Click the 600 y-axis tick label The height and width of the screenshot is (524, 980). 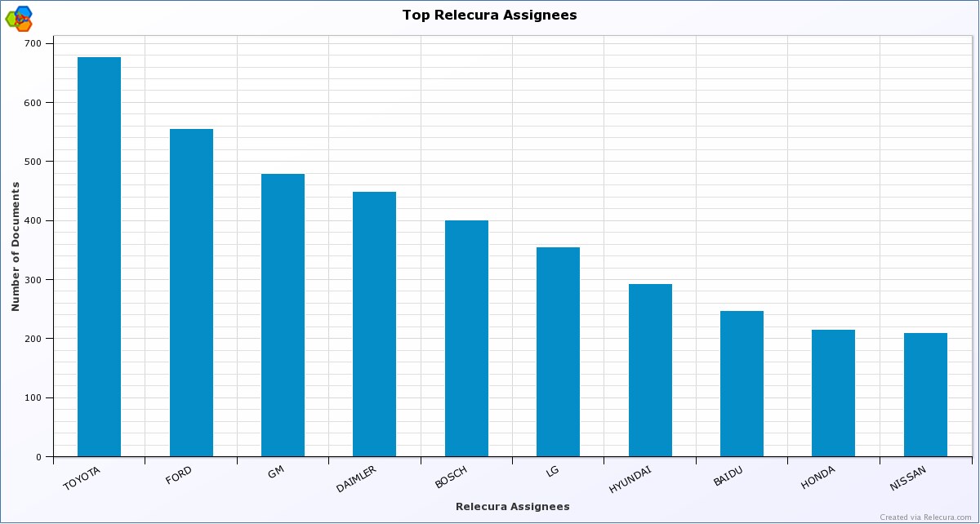pos(33,103)
